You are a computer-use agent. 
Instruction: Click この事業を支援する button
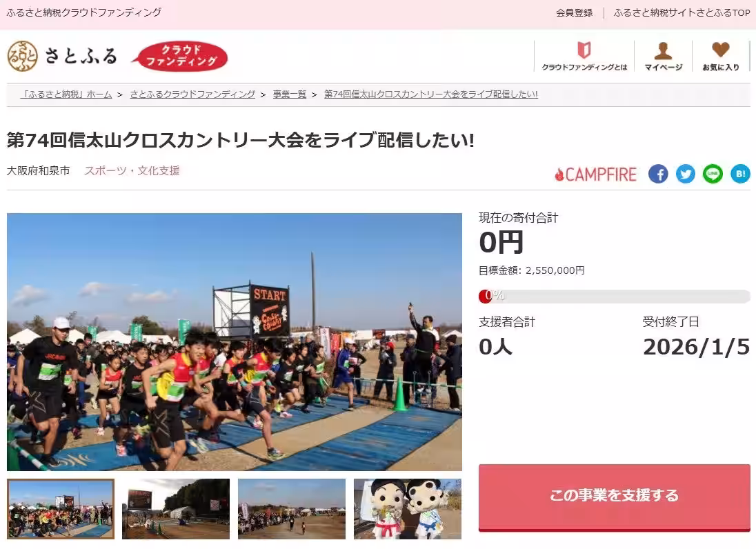[614, 497]
